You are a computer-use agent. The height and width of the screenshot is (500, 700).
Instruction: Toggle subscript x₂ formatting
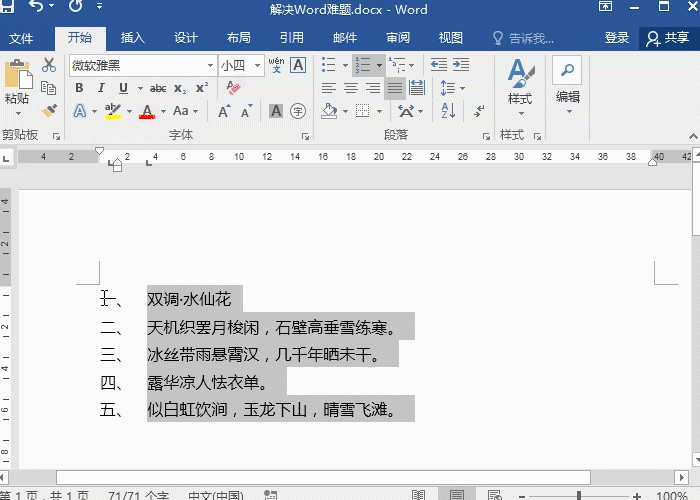tap(180, 88)
